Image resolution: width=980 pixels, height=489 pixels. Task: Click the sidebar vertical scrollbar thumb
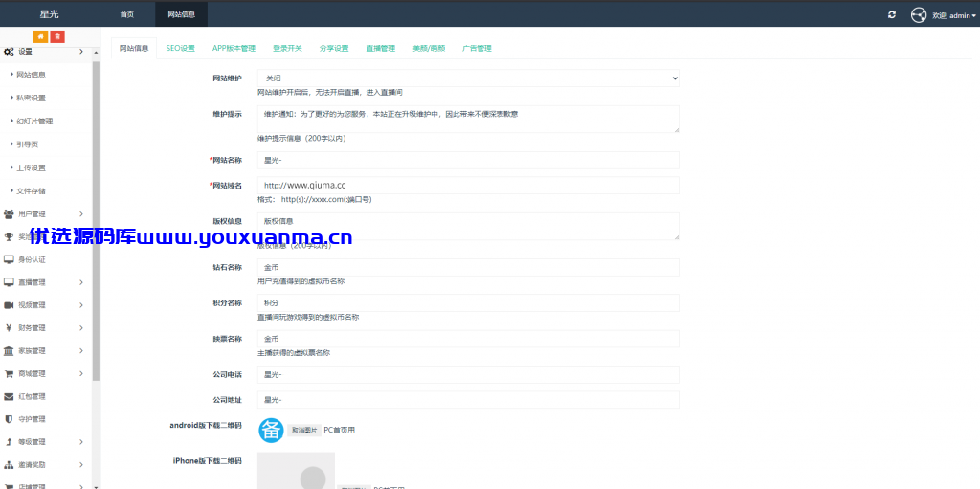[97, 221]
